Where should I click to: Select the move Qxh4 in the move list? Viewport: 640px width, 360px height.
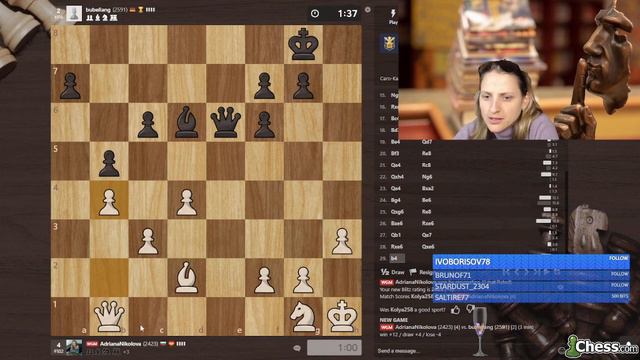pyautogui.click(x=397, y=177)
